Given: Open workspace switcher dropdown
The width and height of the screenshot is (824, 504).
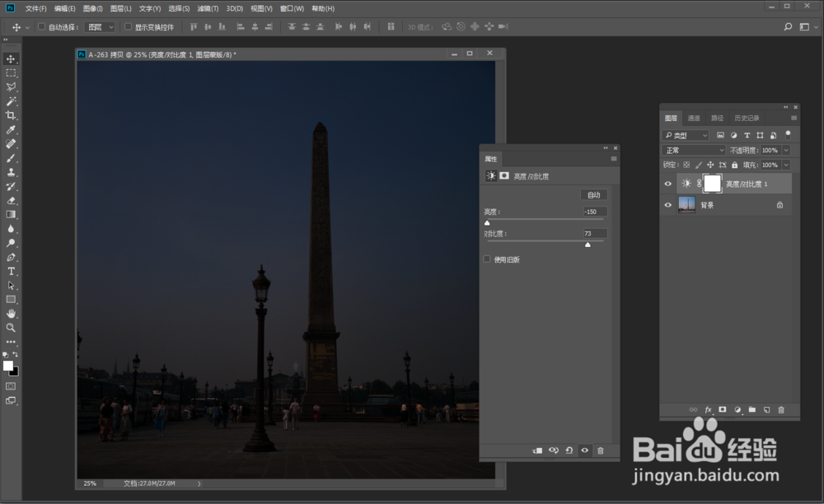Looking at the screenshot, I should tap(808, 27).
